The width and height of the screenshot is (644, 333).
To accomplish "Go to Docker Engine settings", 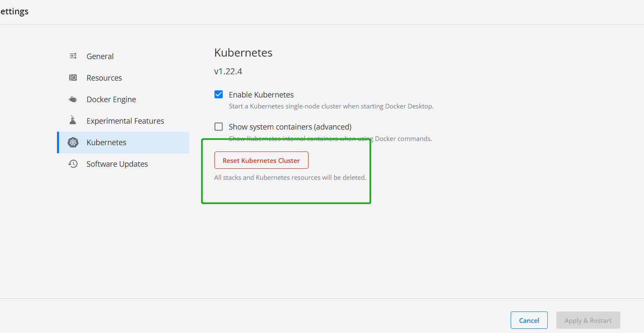I will [111, 99].
